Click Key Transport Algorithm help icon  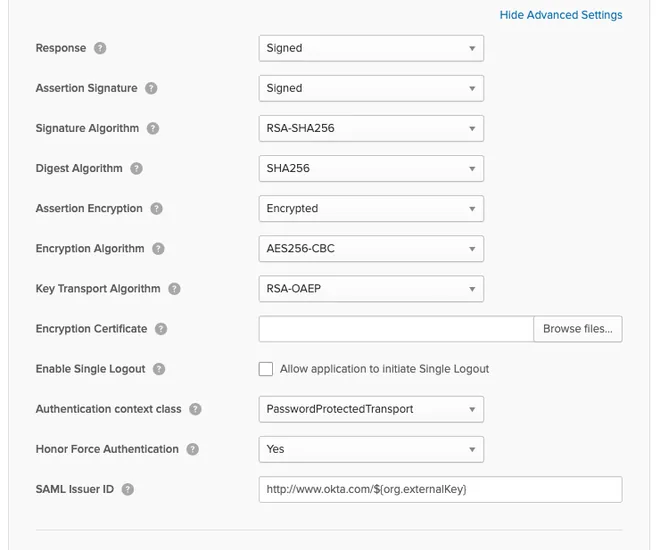click(x=174, y=289)
